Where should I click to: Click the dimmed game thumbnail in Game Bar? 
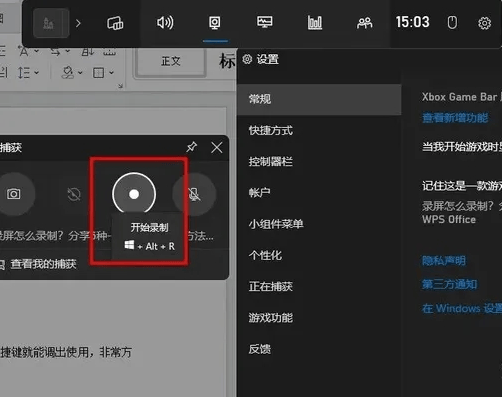tap(51, 23)
